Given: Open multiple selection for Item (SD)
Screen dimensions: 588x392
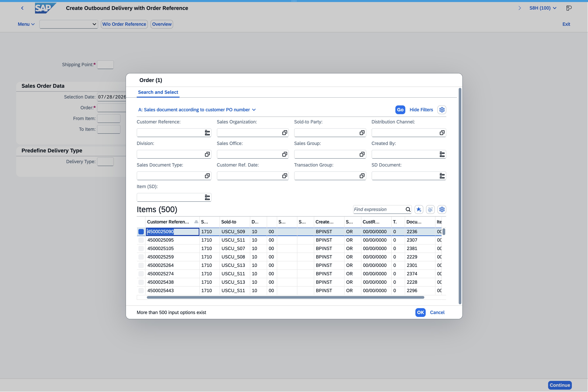Looking at the screenshot, I should 207,198.
